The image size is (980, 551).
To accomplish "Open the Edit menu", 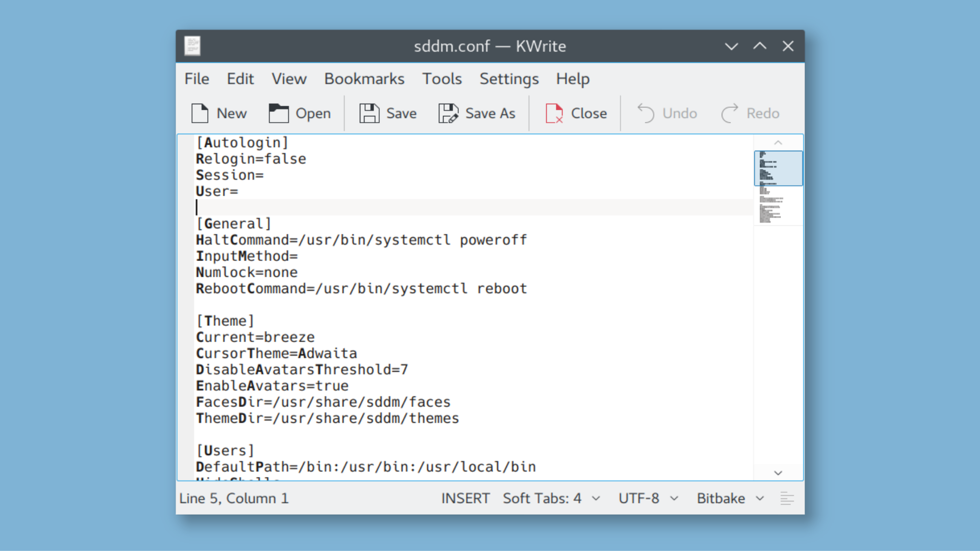I will (x=240, y=79).
